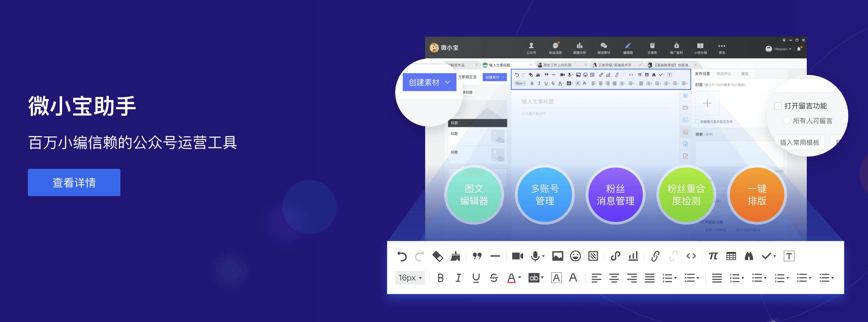Open 数据分析 in the top navigation

coord(580,48)
